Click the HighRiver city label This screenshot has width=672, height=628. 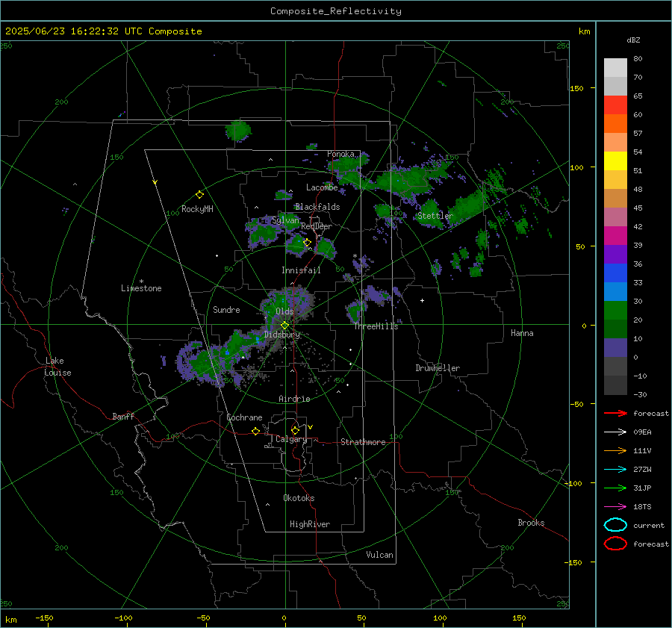tap(310, 524)
